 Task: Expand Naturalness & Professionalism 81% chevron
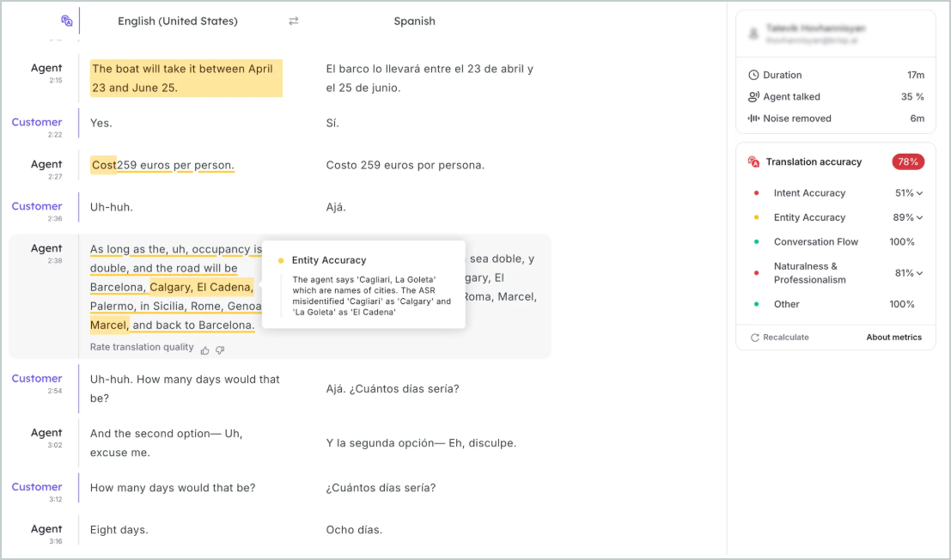[920, 273]
